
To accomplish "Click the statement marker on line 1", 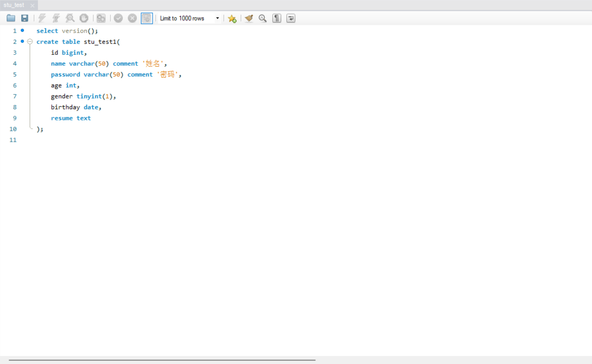I will click(22, 30).
